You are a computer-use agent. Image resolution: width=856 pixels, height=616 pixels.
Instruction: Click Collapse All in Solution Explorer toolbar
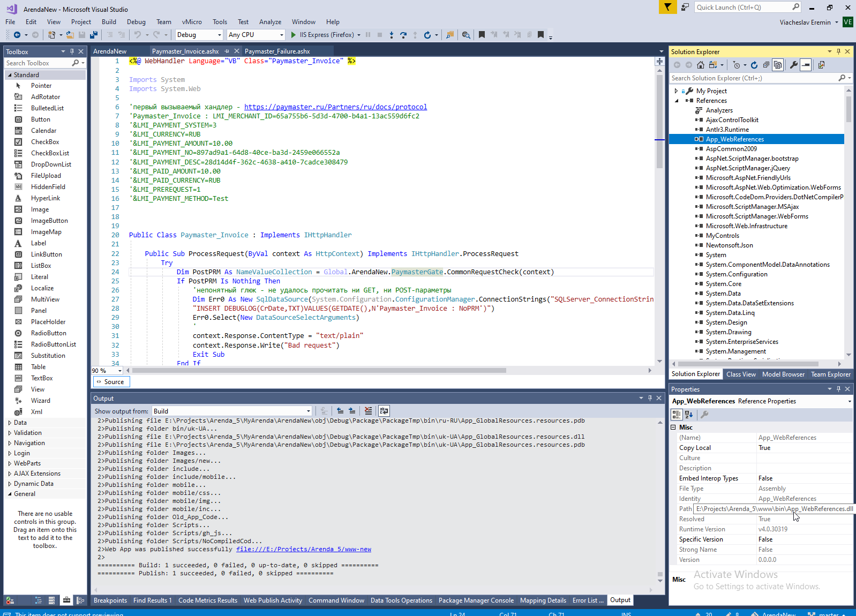(x=766, y=65)
